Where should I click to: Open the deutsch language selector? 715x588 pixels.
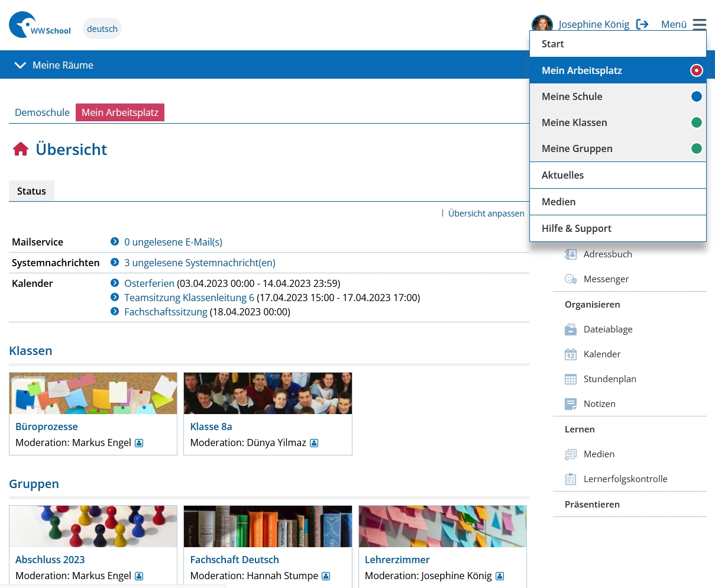[102, 29]
